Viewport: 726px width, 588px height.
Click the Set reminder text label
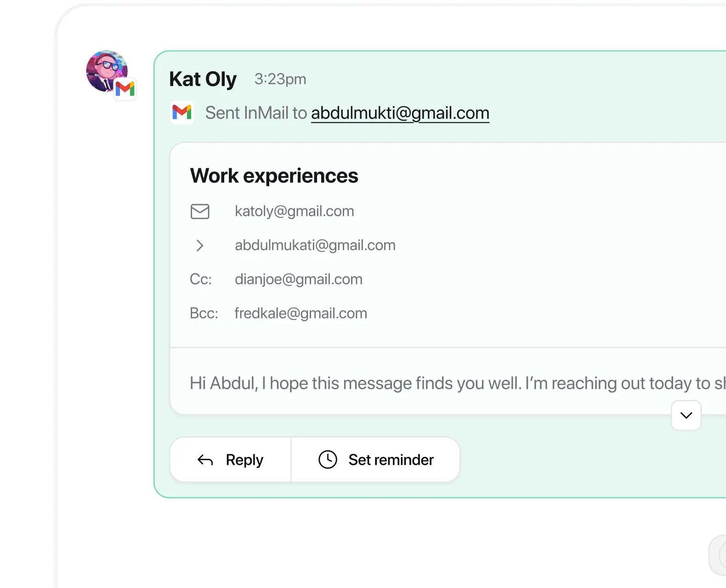pyautogui.click(x=391, y=460)
